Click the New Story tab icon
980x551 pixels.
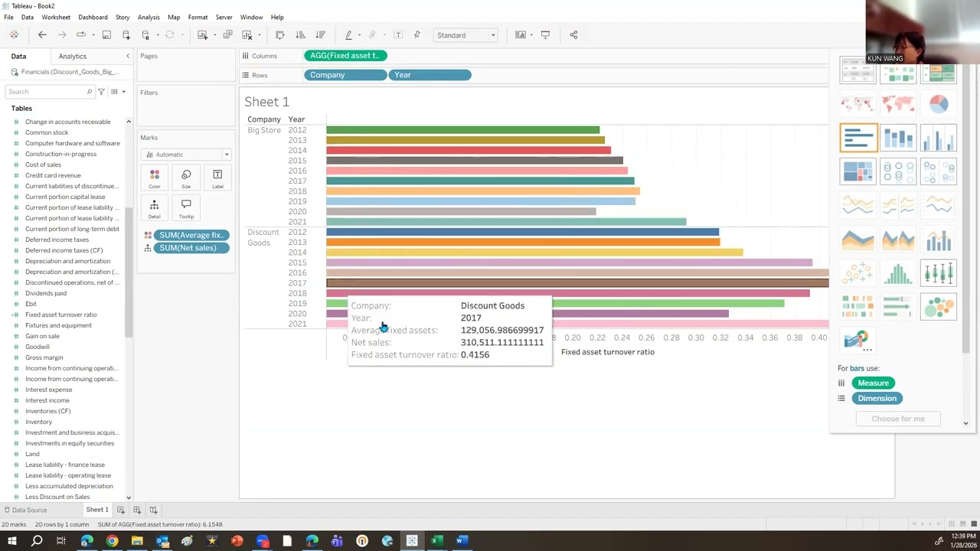pyautogui.click(x=153, y=510)
